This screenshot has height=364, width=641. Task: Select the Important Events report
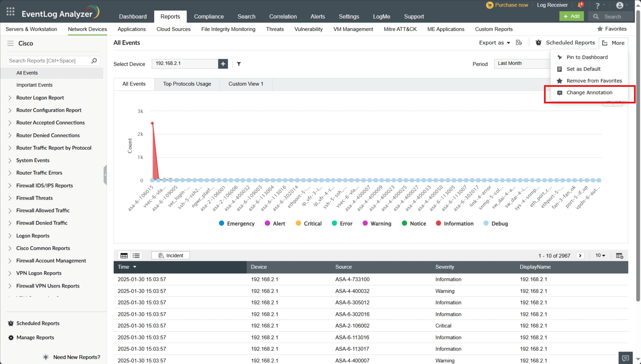pos(34,85)
